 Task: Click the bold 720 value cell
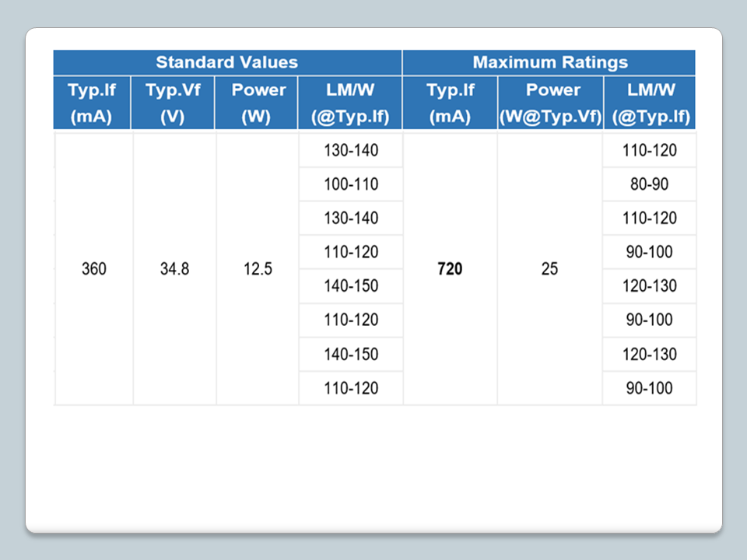click(450, 269)
